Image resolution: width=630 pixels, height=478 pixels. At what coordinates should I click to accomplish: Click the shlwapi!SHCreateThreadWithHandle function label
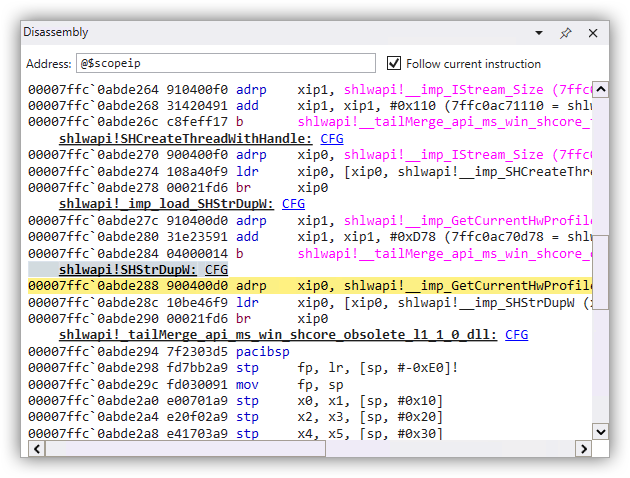tap(185, 138)
